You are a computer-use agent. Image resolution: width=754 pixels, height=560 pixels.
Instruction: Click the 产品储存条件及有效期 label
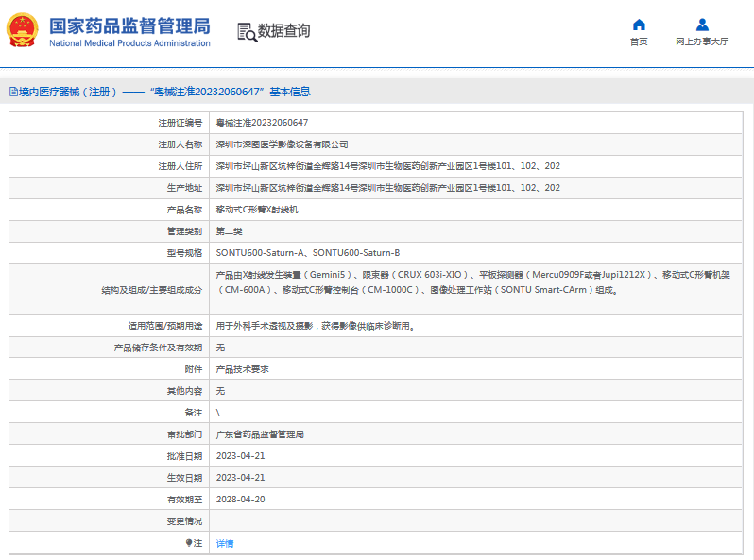pos(158,348)
